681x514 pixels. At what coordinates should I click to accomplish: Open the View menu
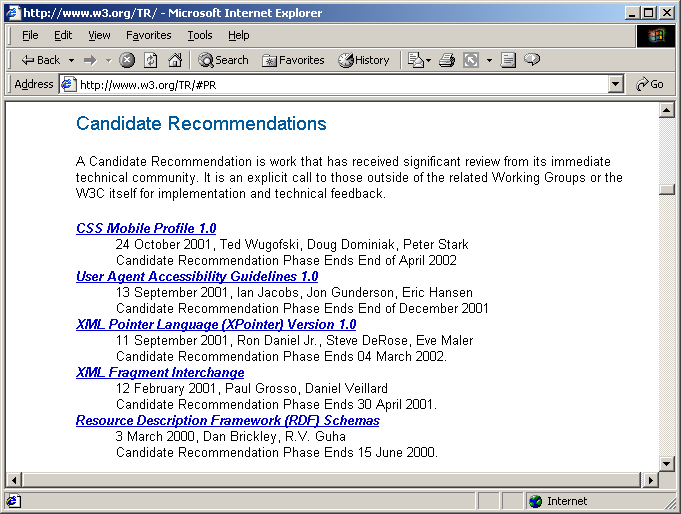(99, 35)
